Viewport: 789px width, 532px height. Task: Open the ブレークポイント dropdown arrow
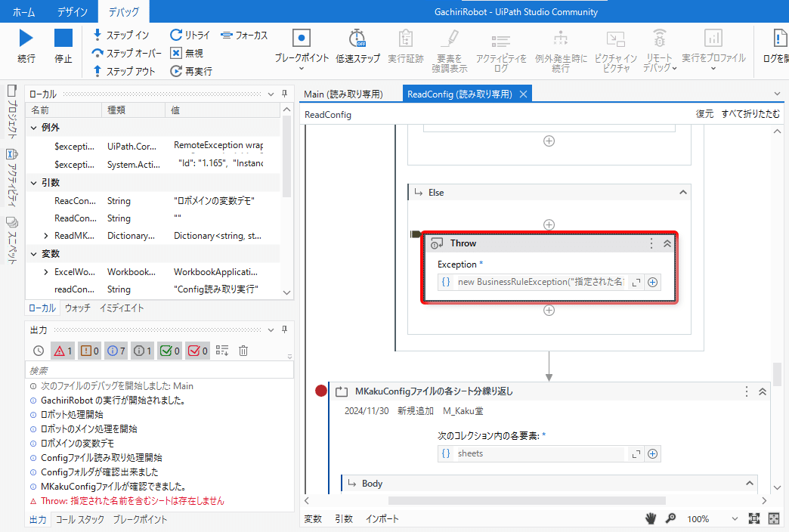click(x=302, y=69)
